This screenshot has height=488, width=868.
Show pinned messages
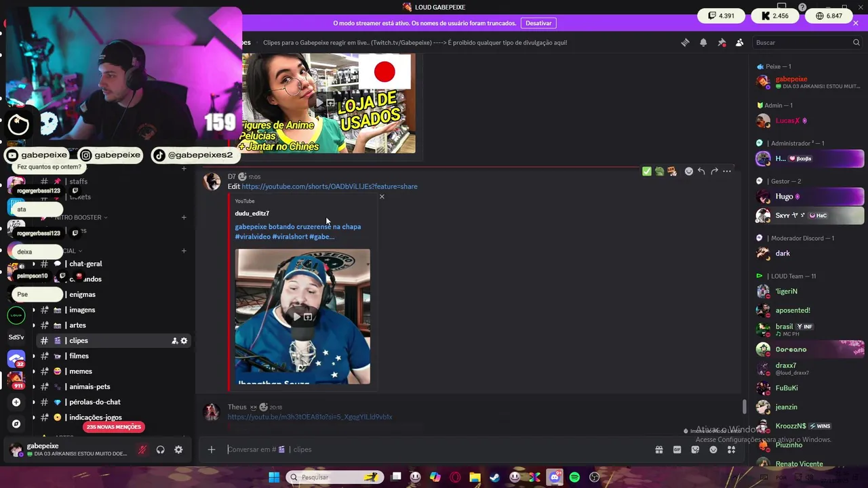722,42
